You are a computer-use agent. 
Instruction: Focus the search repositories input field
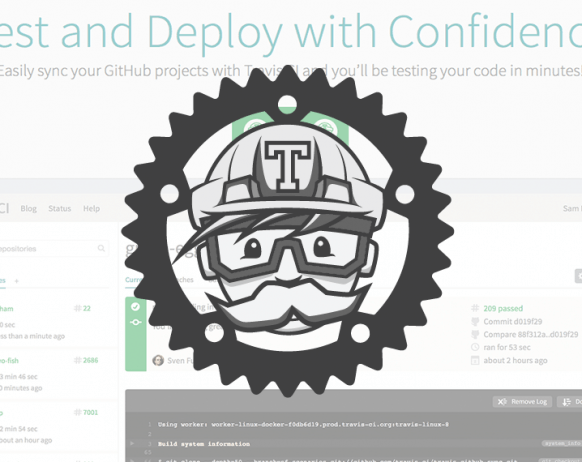54,248
